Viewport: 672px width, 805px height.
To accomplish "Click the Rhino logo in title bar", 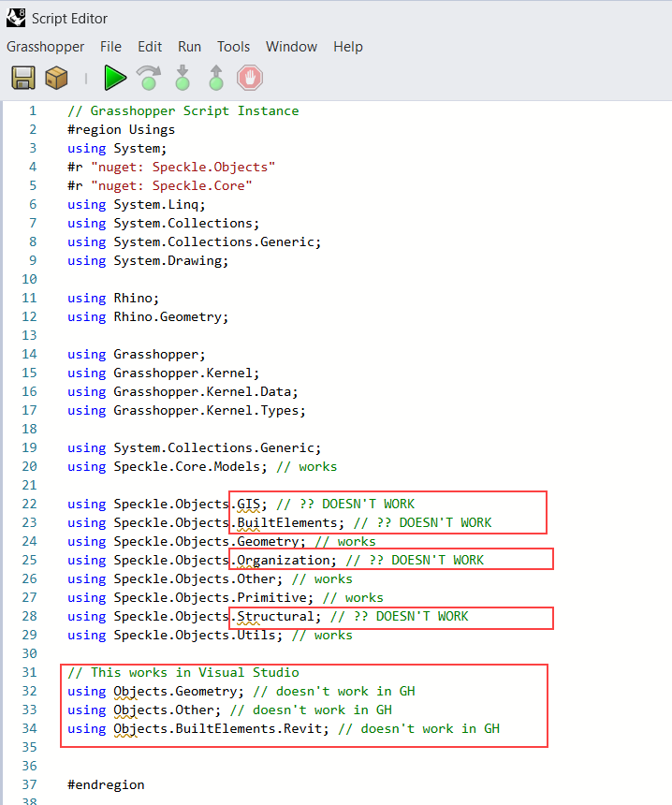I will pos(16,18).
